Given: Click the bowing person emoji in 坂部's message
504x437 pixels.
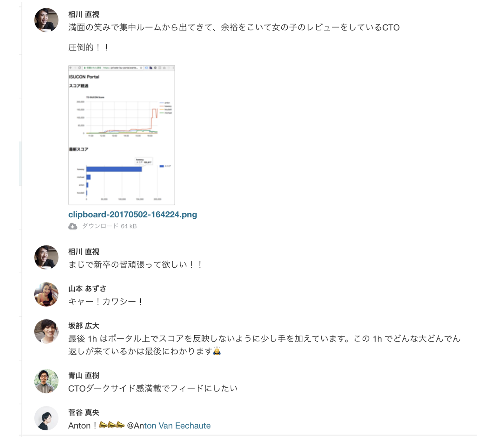Looking at the screenshot, I should click(x=217, y=351).
